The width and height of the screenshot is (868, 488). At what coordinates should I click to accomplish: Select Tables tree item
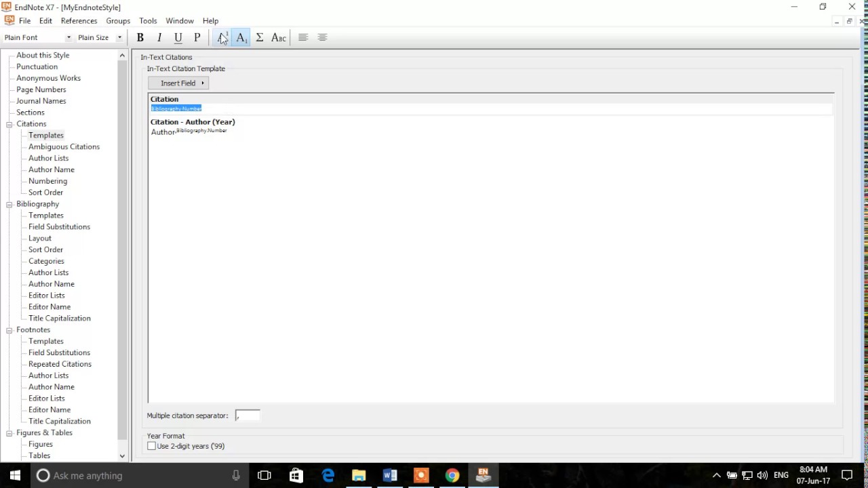[39, 455]
